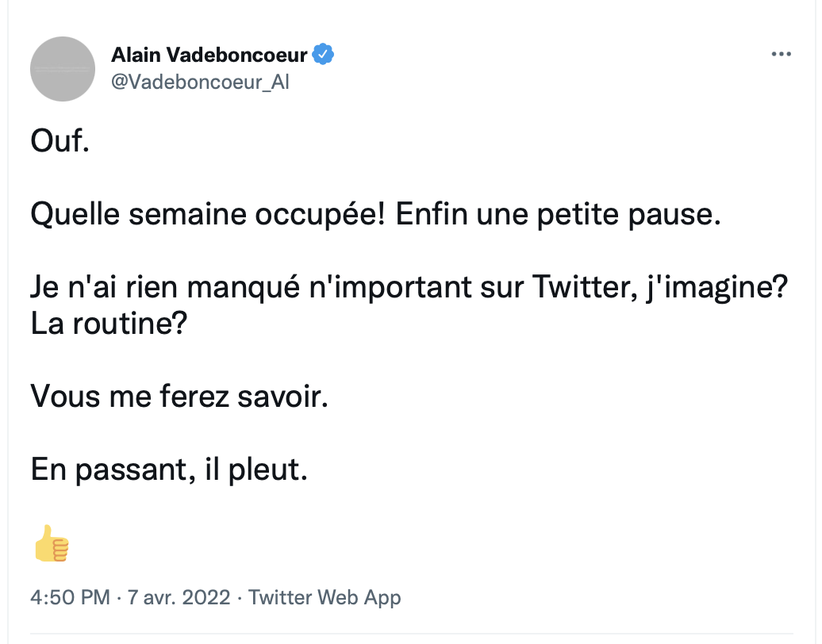Open the tweet's three-dot more options menu
822x644 pixels.
781,54
